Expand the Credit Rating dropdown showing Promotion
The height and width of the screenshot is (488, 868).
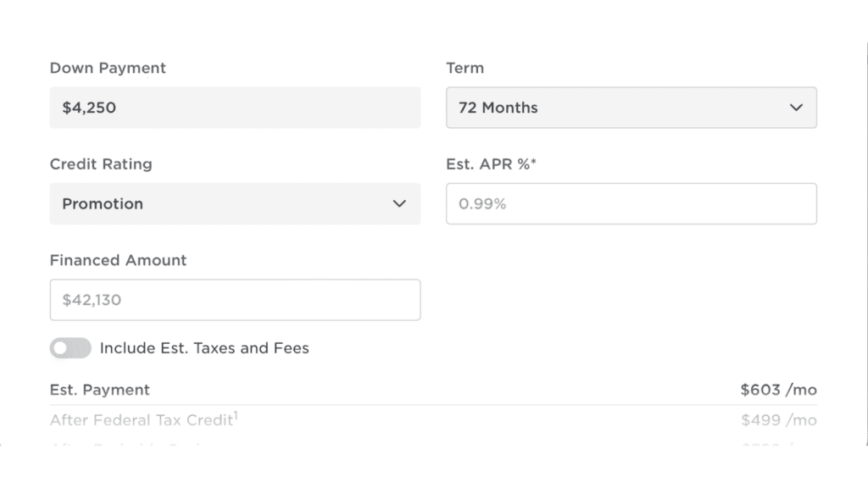point(235,204)
